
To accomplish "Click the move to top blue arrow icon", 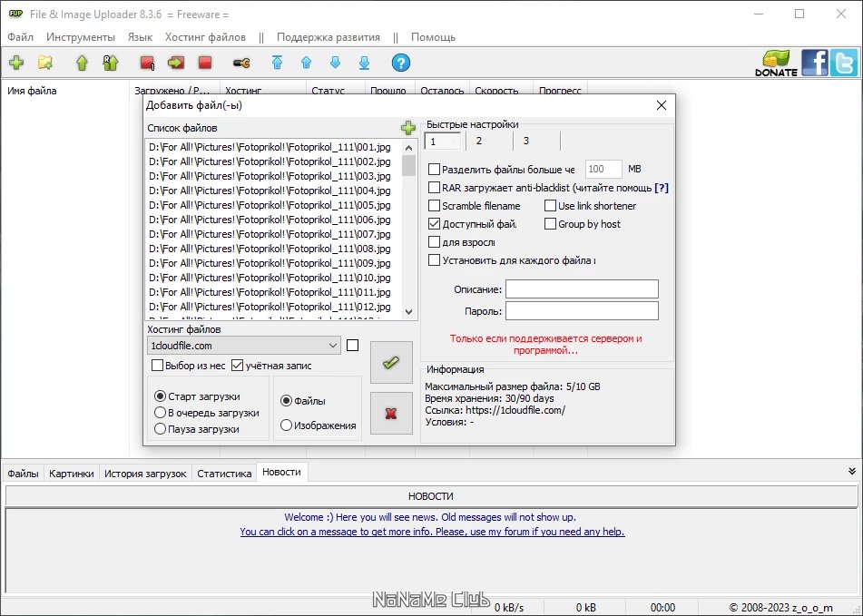I will (x=278, y=63).
